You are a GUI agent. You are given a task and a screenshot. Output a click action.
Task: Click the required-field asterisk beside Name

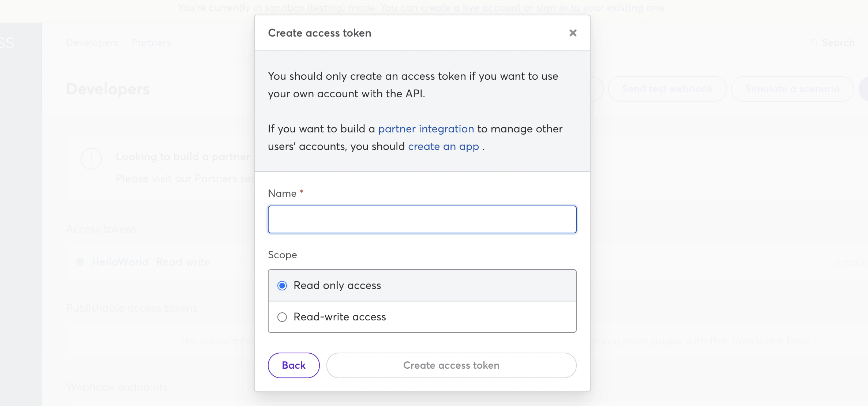[x=301, y=191]
